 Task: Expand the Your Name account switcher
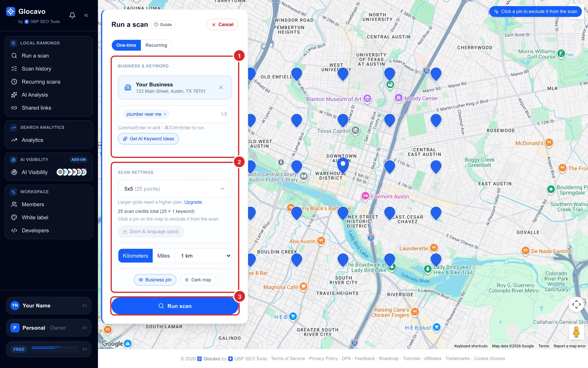coord(49,306)
